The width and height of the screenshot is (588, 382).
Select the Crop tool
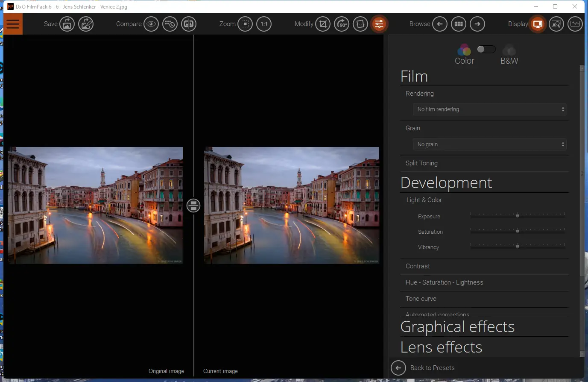tap(323, 24)
